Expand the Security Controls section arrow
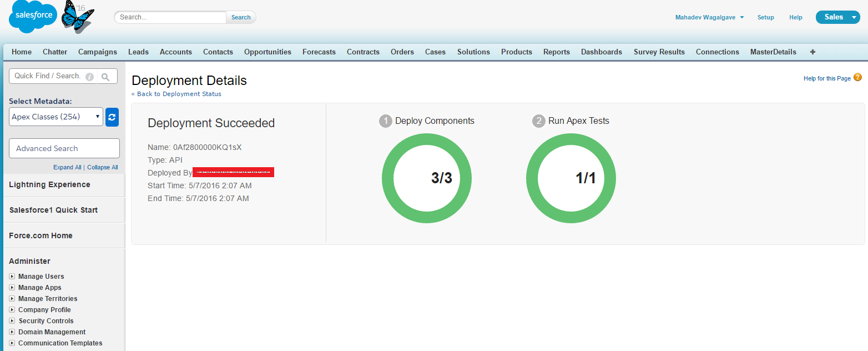Screen dimensions: 868x351 [12, 321]
